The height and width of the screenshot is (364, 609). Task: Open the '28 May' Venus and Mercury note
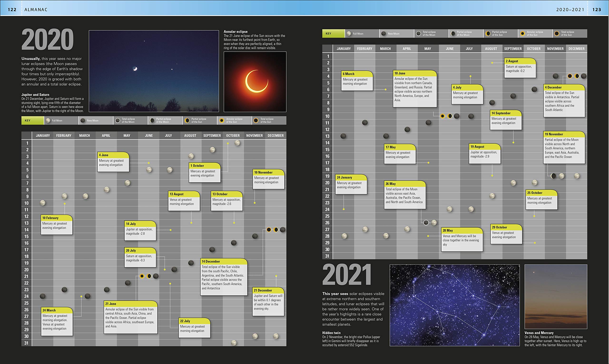tap(462, 240)
